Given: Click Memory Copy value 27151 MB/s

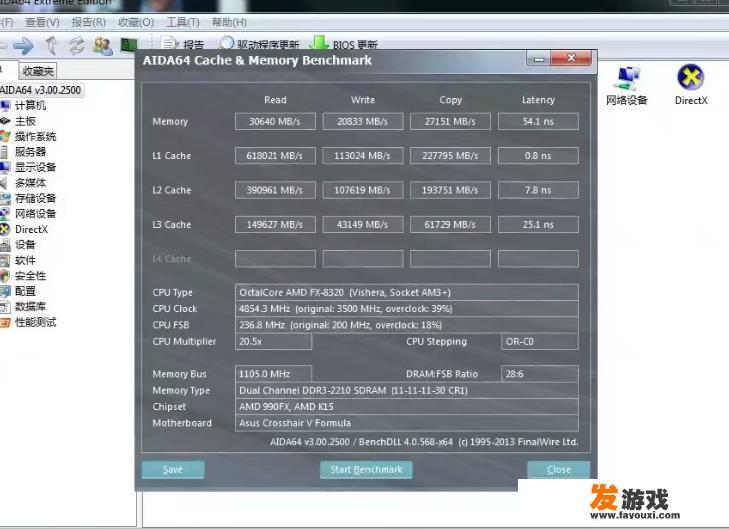Looking at the screenshot, I should [450, 121].
